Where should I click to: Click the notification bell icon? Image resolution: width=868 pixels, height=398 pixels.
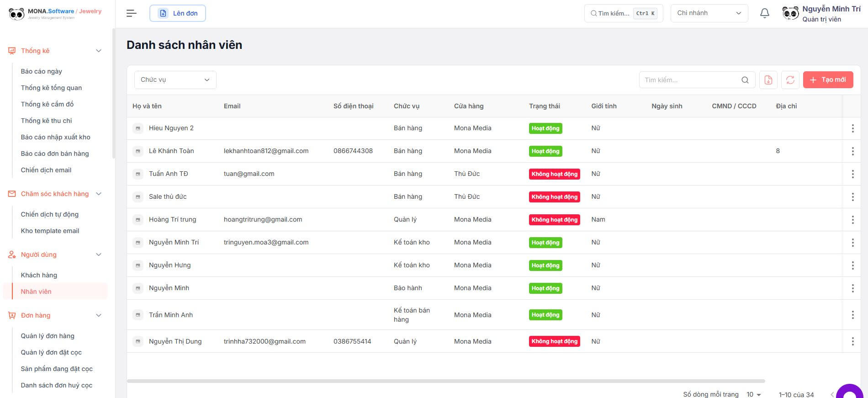pyautogui.click(x=764, y=13)
